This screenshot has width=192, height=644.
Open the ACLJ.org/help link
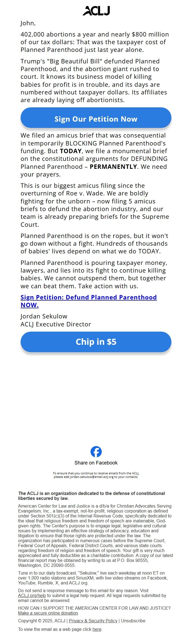click(x=32, y=595)
